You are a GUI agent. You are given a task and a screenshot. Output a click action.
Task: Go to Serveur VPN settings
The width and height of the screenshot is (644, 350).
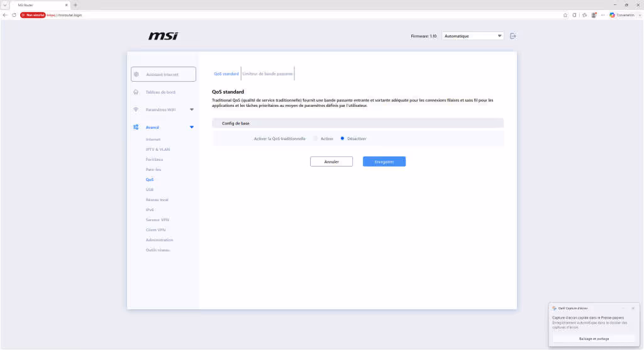[x=157, y=220]
